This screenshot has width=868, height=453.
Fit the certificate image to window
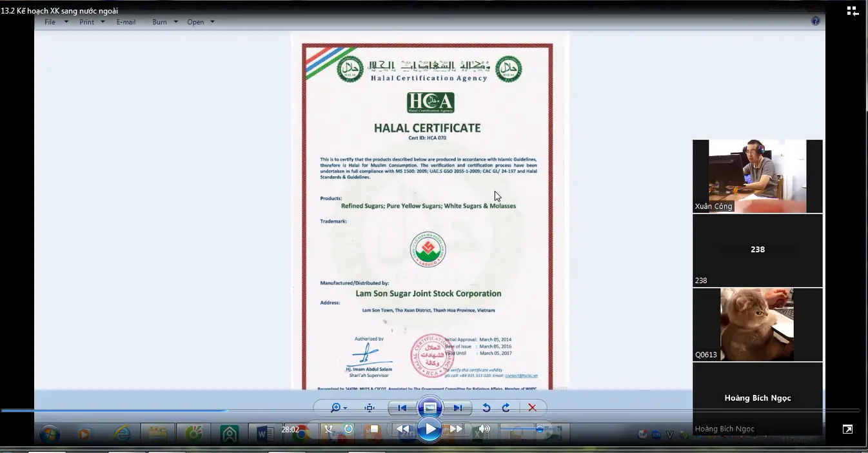tap(370, 408)
